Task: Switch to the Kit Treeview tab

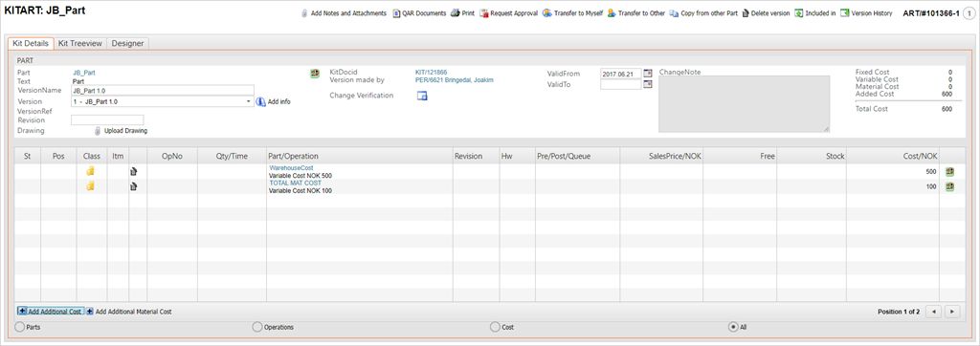Action: point(80,44)
